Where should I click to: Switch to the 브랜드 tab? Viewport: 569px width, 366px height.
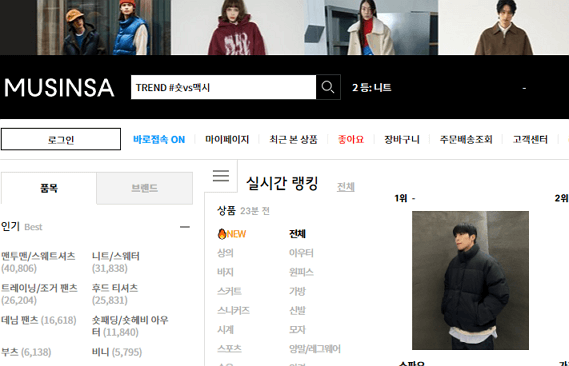tap(144, 188)
